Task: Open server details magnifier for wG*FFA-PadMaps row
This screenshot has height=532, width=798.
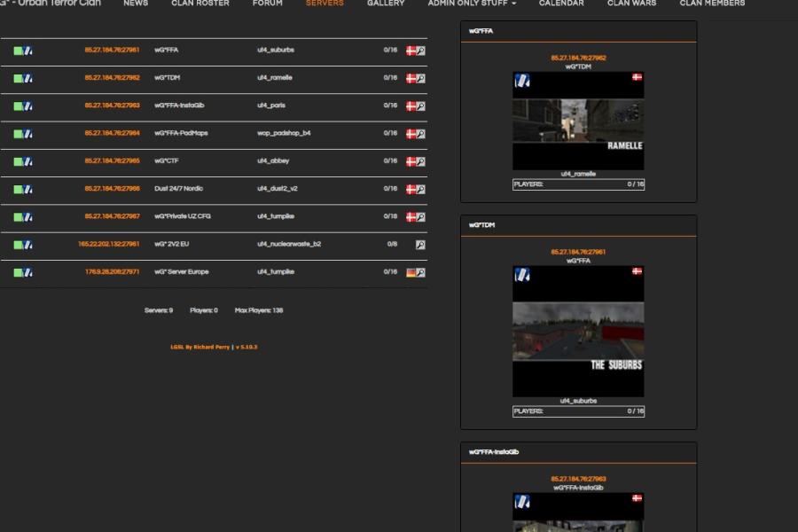Action: (x=420, y=134)
